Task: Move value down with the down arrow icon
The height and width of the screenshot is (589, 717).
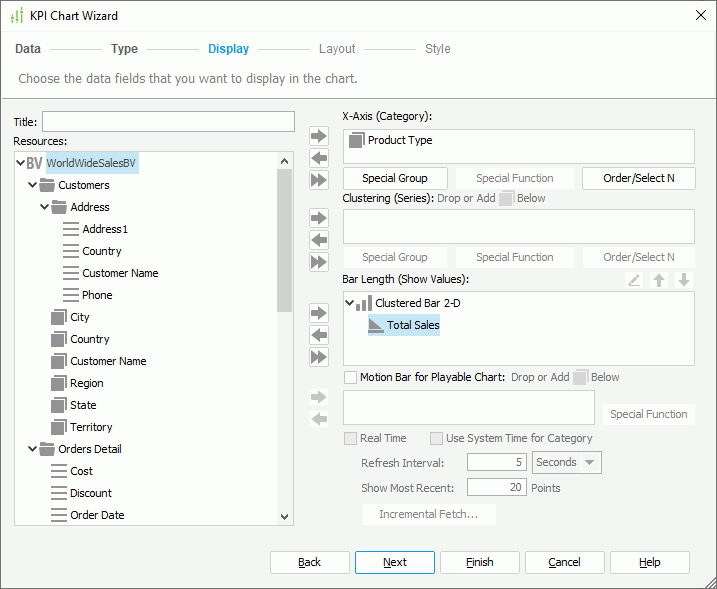Action: (684, 280)
